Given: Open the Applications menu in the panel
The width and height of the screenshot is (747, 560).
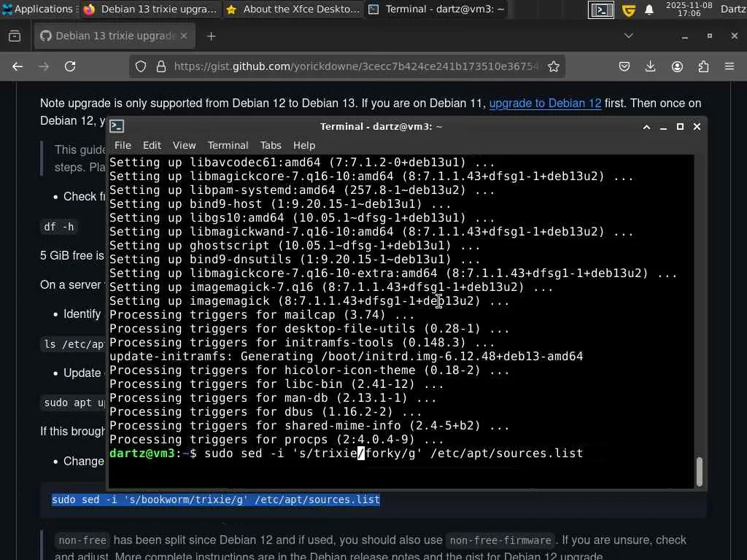Looking at the screenshot, I should tap(39, 9).
